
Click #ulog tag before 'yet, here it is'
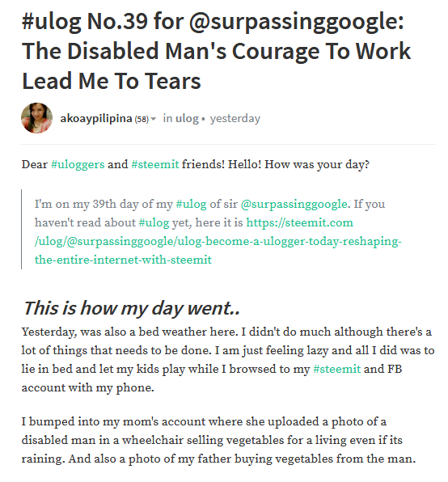tap(154, 222)
